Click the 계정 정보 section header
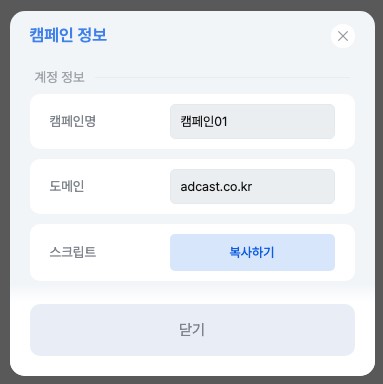Image resolution: width=383 pixels, height=384 pixels. [x=59, y=77]
